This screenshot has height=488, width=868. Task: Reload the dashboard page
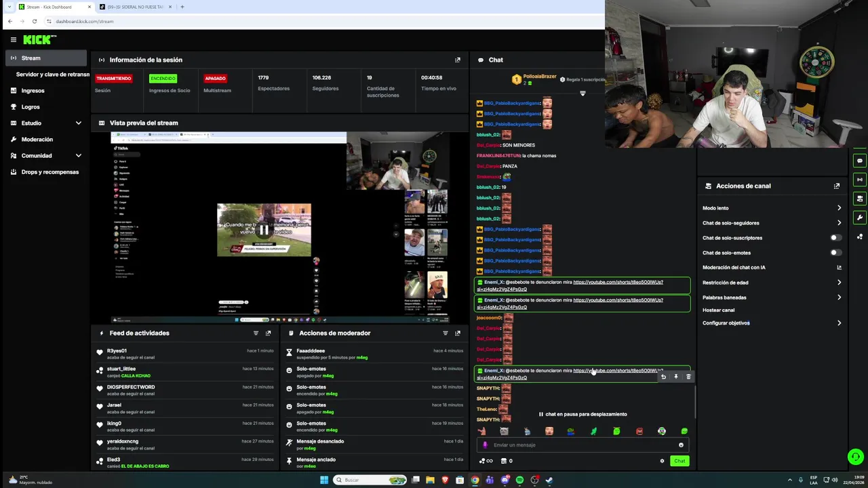click(x=35, y=21)
